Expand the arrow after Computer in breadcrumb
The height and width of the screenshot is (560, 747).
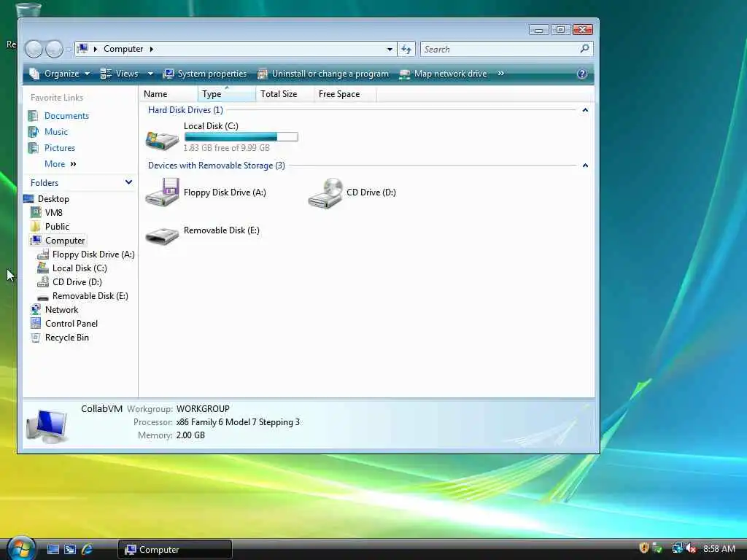[x=152, y=49]
